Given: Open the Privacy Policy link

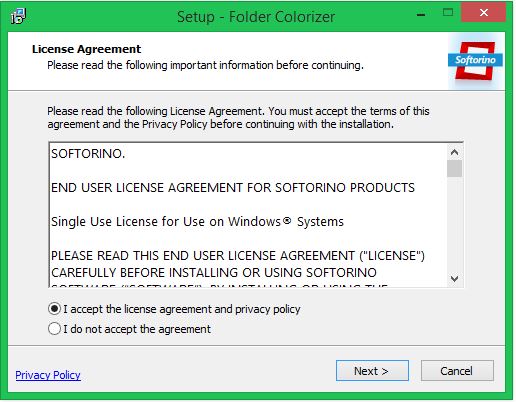Looking at the screenshot, I should [48, 375].
